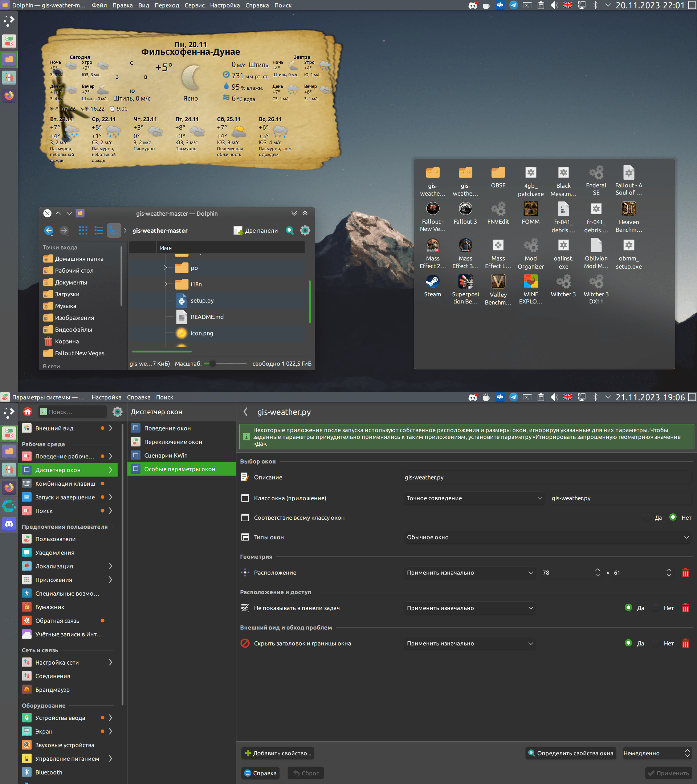Open Mod Organizer on the desktop
The width and height of the screenshot is (697, 784).
[x=530, y=249]
